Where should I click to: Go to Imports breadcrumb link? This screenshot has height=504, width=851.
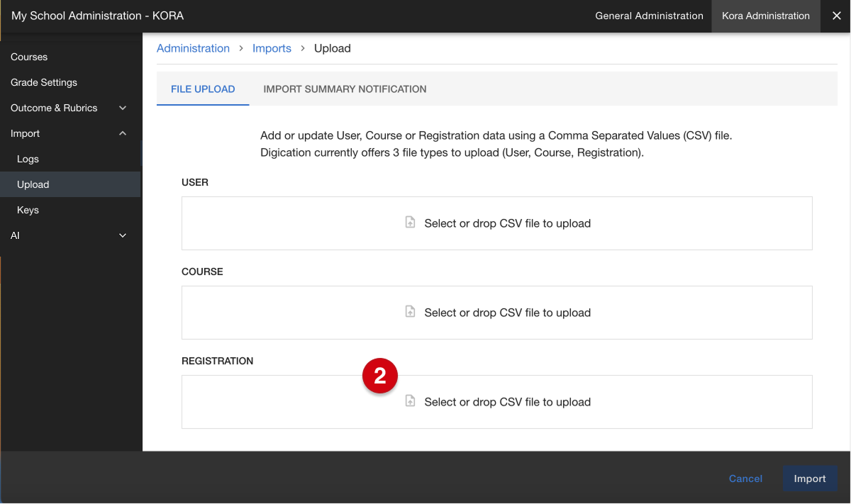pos(272,48)
